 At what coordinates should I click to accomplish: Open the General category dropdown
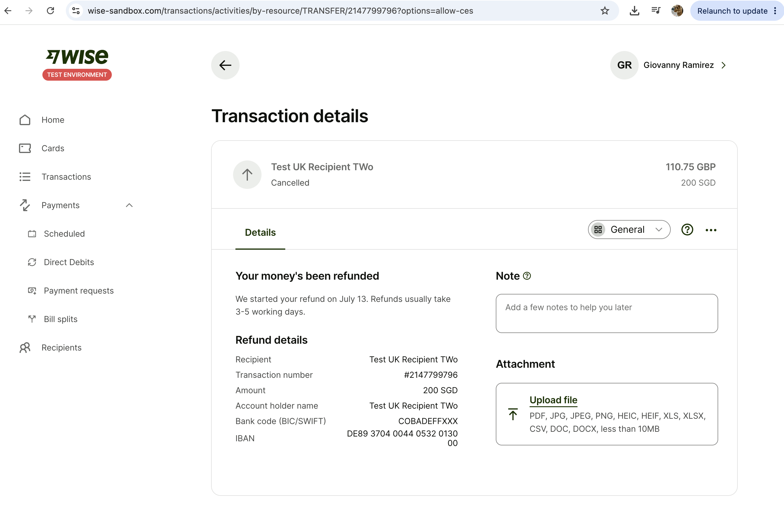pos(629,230)
